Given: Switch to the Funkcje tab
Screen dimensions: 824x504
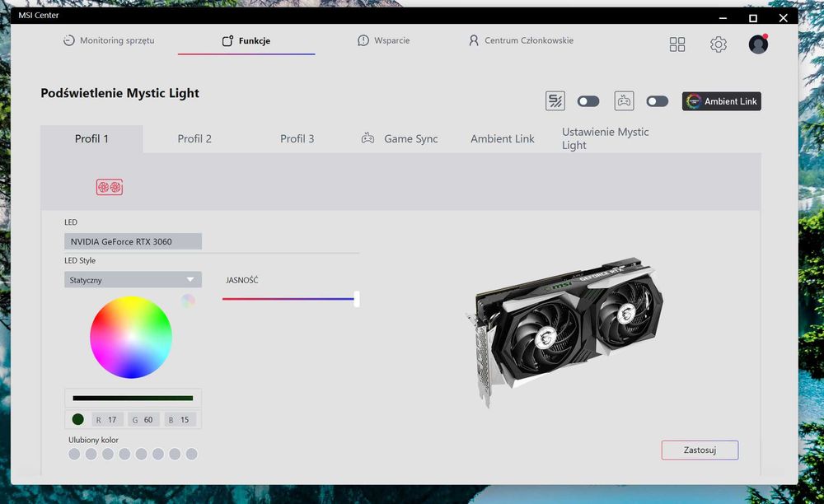Looking at the screenshot, I should point(246,40).
